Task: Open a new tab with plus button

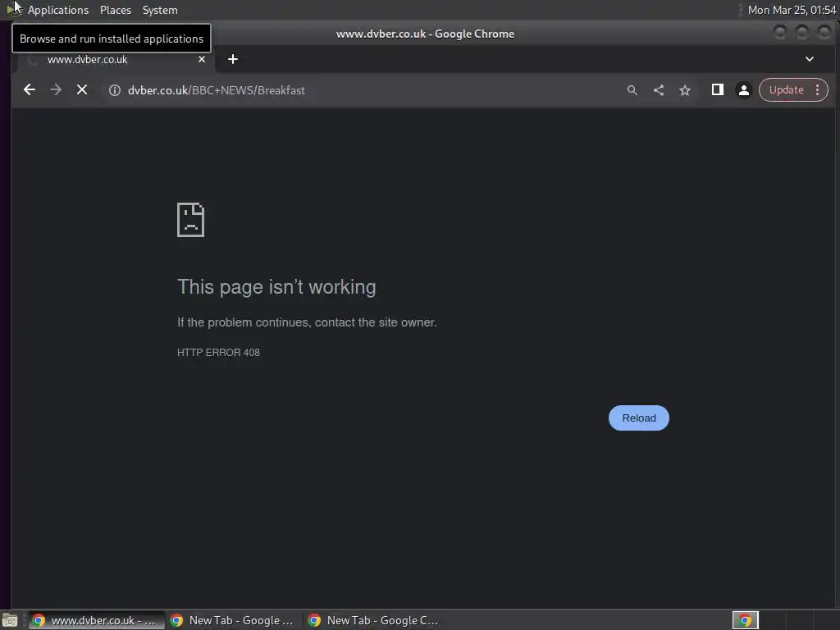Action: click(232, 59)
